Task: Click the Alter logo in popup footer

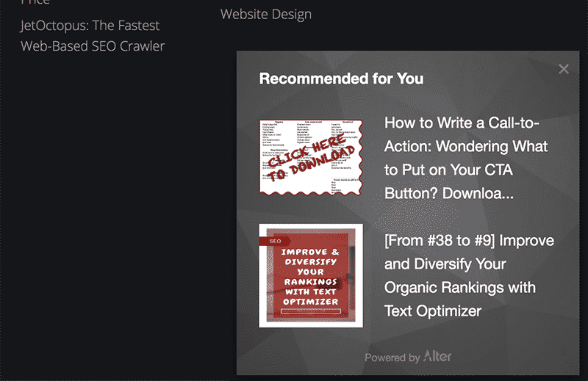Action: click(437, 356)
